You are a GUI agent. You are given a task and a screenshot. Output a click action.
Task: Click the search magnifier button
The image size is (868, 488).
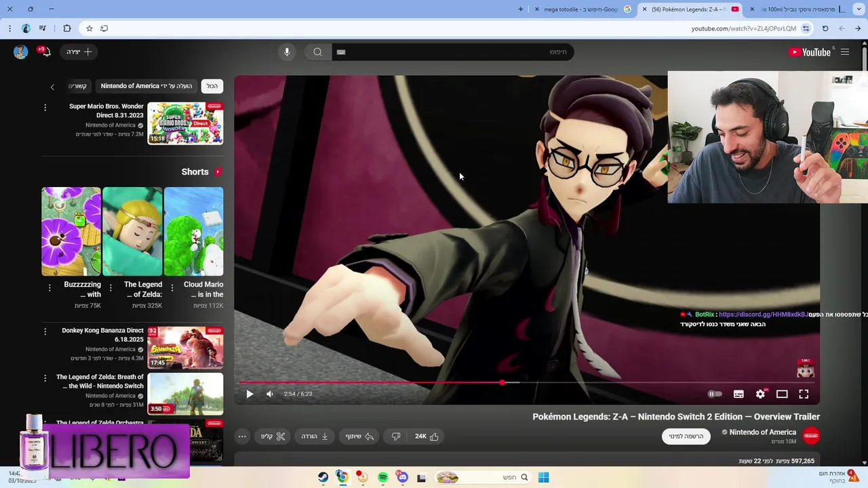point(317,52)
